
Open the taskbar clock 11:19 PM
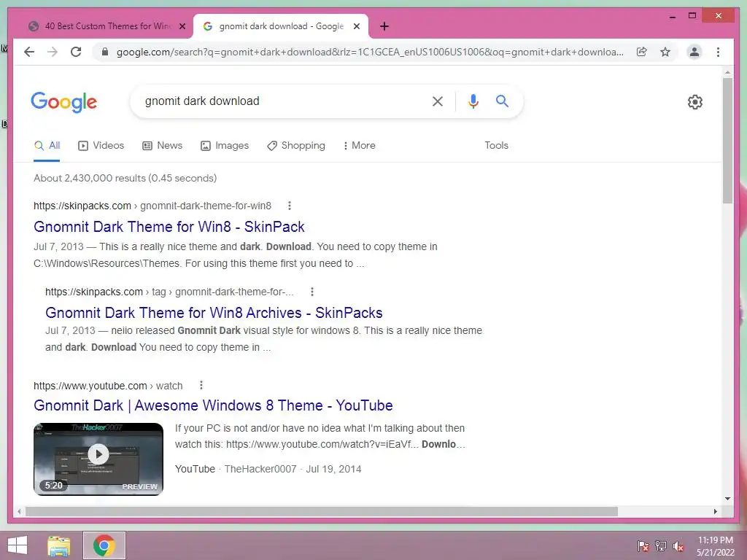click(x=716, y=546)
